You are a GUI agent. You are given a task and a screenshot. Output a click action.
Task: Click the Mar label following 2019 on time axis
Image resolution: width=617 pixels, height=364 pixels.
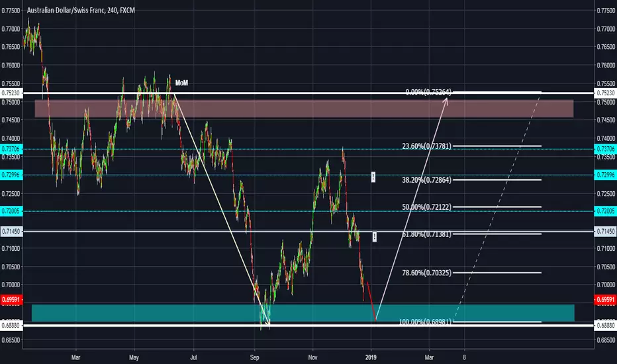pyautogui.click(x=429, y=357)
